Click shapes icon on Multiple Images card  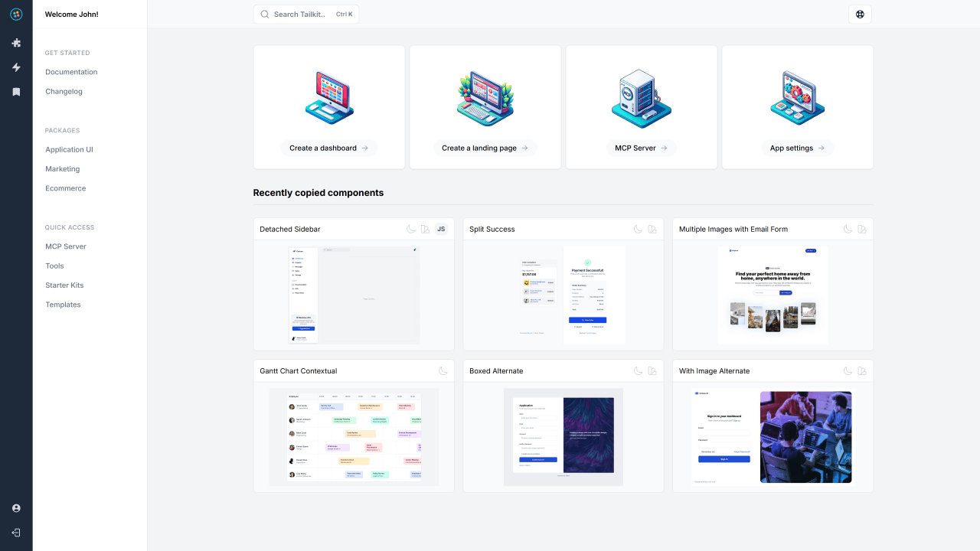(x=862, y=229)
